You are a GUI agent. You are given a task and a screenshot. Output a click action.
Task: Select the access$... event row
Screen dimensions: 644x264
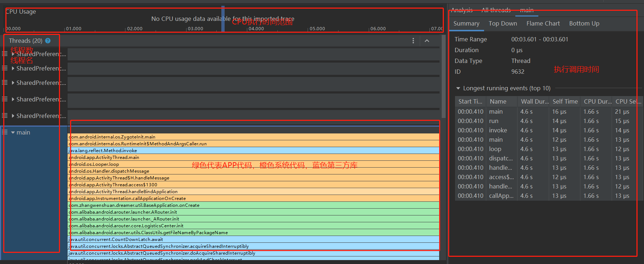[549, 177]
